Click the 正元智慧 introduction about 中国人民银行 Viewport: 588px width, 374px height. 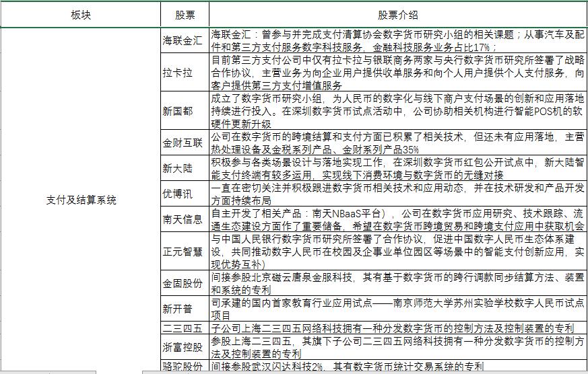pyautogui.click(x=398, y=250)
